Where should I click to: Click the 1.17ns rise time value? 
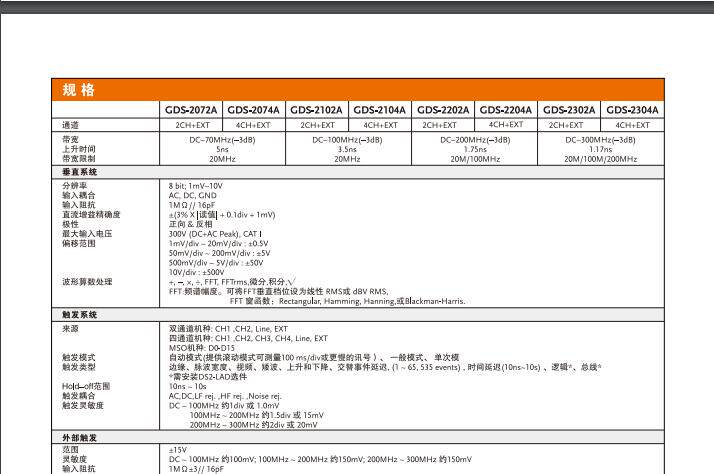[600, 149]
